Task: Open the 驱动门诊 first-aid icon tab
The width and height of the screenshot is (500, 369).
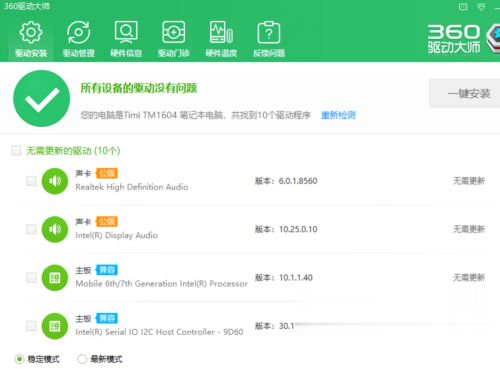Action: click(174, 38)
